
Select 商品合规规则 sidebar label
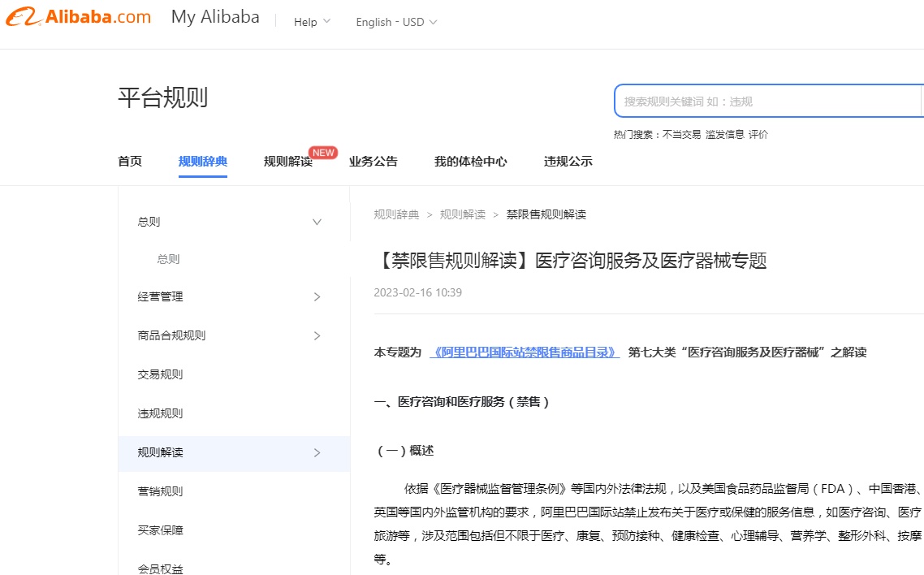[x=171, y=335]
